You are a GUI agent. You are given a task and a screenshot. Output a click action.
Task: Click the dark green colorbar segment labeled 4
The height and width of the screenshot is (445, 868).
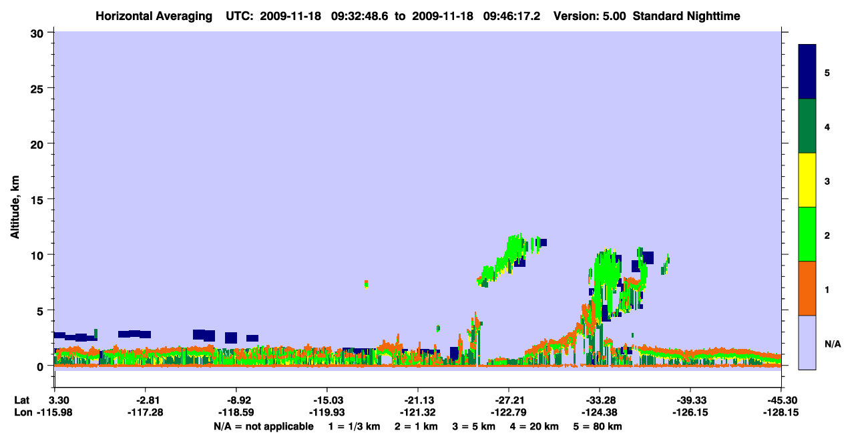807,126
